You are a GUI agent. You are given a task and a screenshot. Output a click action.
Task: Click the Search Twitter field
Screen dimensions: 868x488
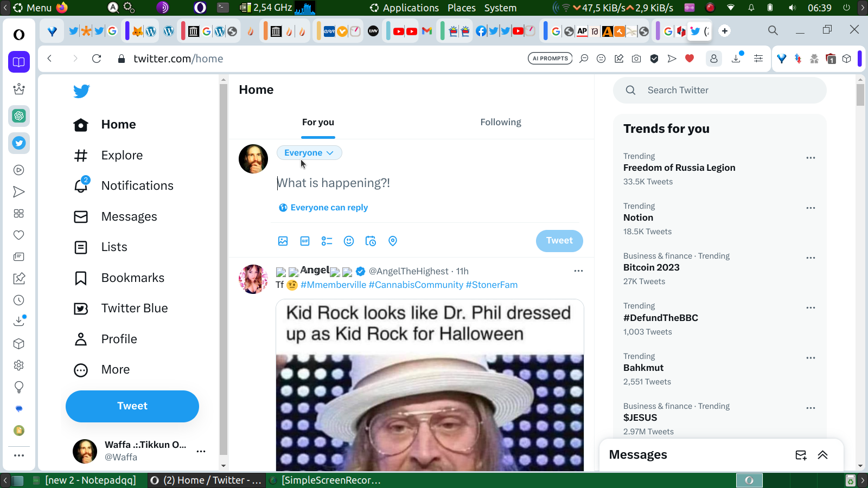coord(720,90)
